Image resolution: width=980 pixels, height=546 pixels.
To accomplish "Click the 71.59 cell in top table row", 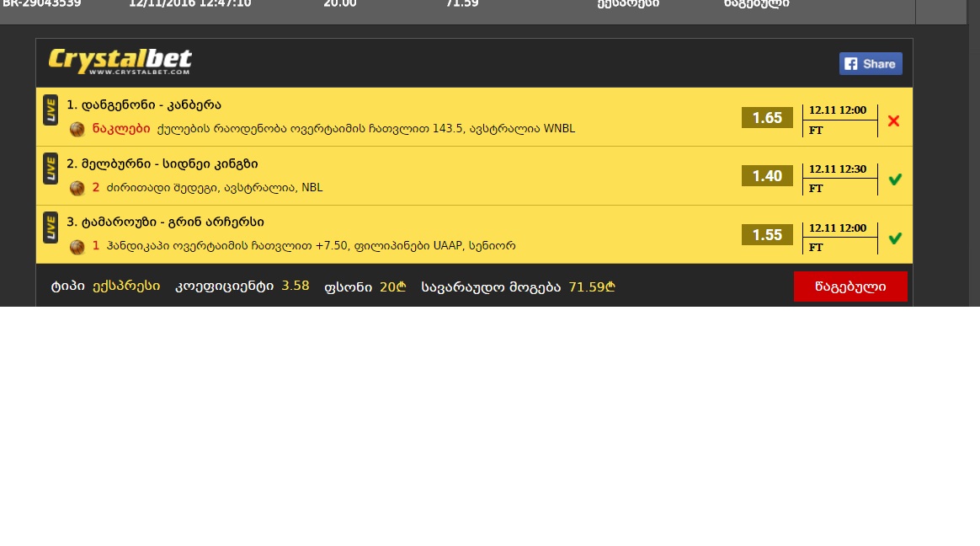I will (462, 3).
